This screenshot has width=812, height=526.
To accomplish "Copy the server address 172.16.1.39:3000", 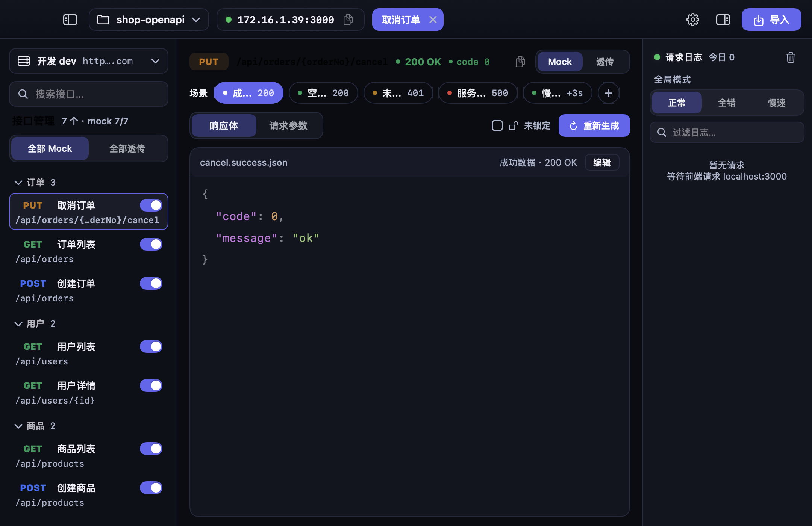I will 348,20.
